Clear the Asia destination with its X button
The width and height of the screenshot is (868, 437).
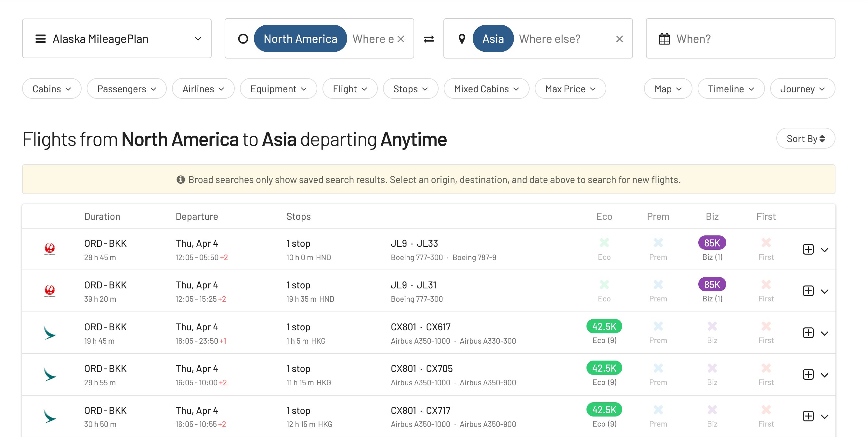click(620, 38)
